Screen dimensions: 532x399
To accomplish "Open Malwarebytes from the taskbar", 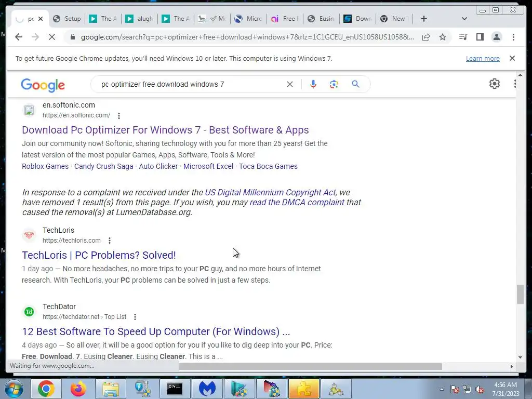I will [207, 389].
